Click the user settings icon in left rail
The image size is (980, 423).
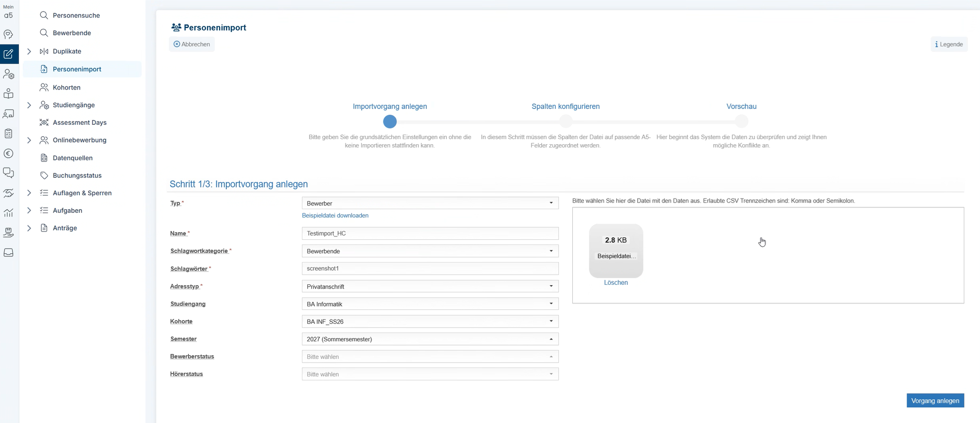(8, 74)
